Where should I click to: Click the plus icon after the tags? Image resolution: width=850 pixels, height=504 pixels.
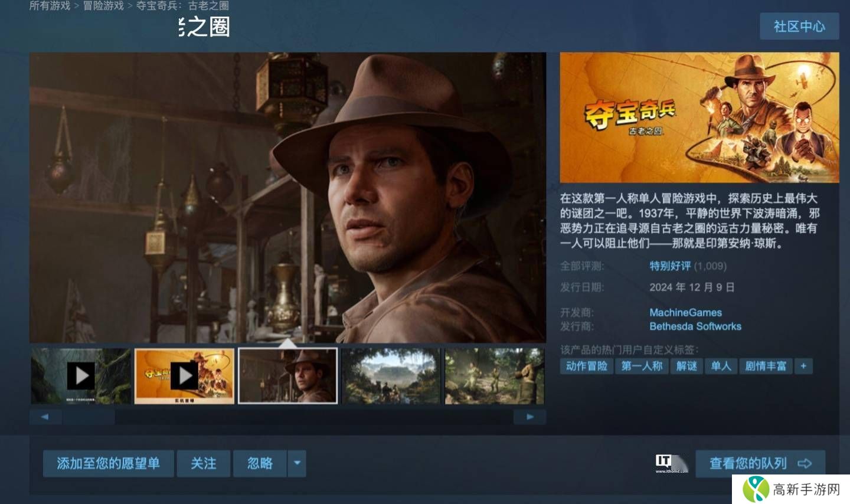point(803,366)
